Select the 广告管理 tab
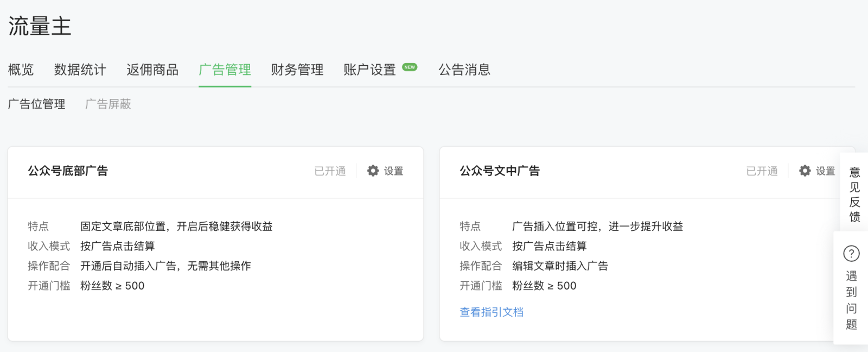 point(225,70)
